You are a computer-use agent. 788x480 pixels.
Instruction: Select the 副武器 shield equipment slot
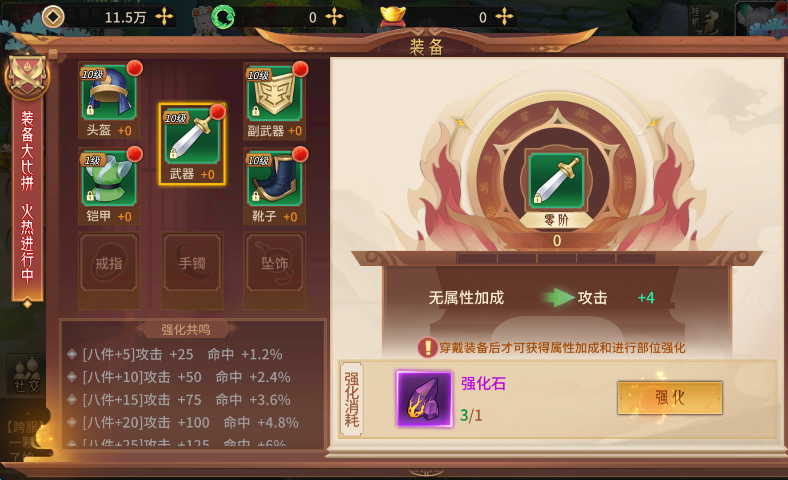tap(274, 100)
